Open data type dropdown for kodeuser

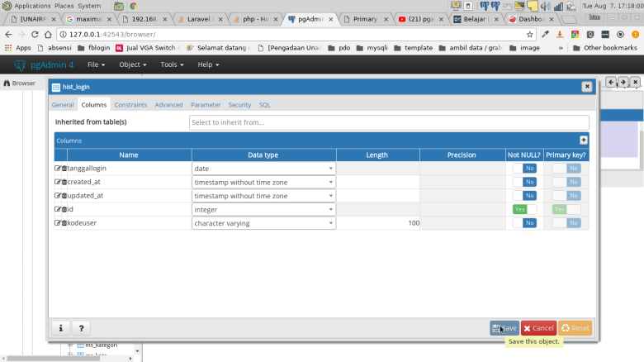264,223
